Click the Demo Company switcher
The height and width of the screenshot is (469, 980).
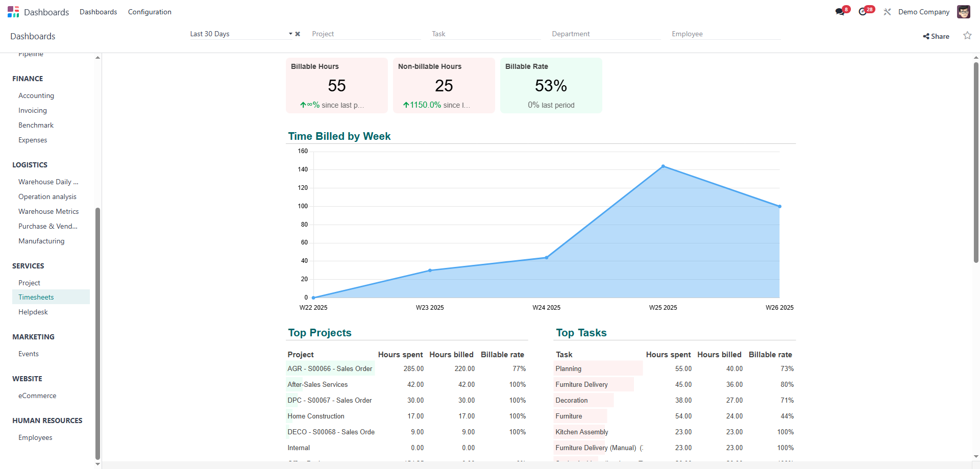point(923,12)
